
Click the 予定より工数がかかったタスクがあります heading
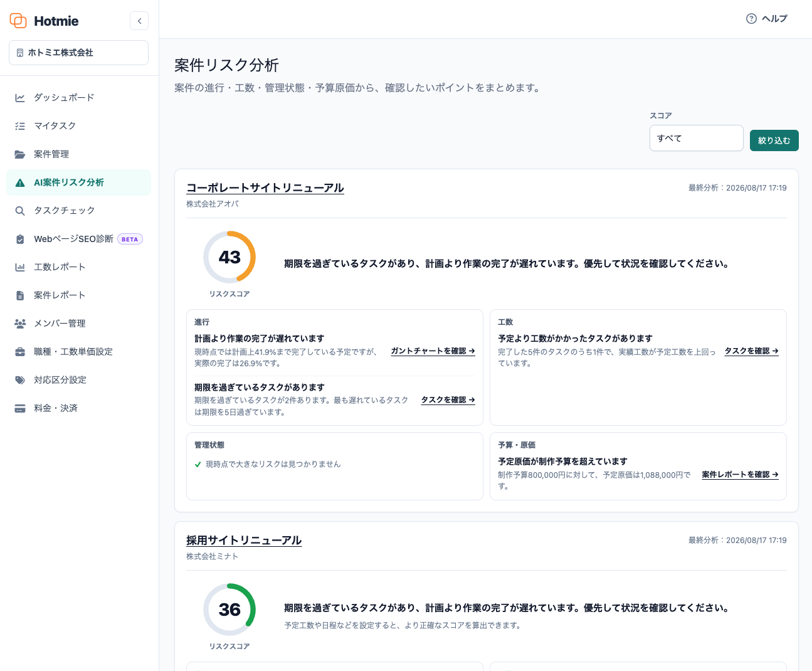pyautogui.click(x=575, y=339)
